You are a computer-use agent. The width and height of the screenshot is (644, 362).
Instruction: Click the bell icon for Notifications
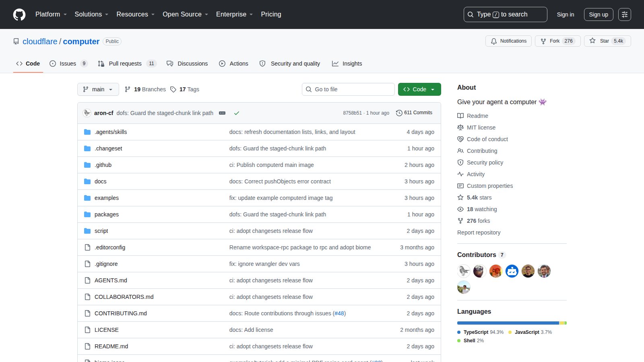pyautogui.click(x=494, y=41)
